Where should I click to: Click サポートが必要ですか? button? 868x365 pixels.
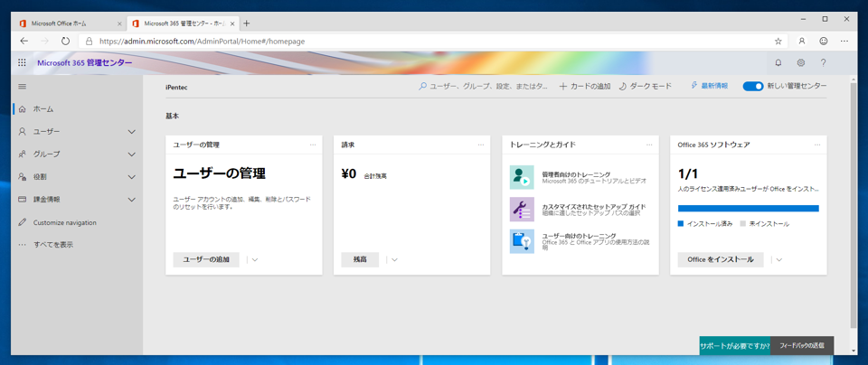pos(734,346)
